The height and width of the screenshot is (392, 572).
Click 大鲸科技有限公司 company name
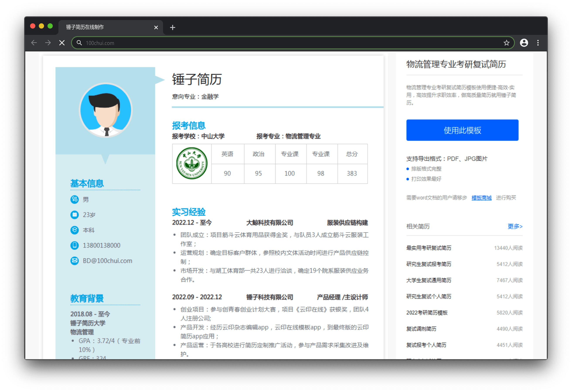[x=270, y=223]
